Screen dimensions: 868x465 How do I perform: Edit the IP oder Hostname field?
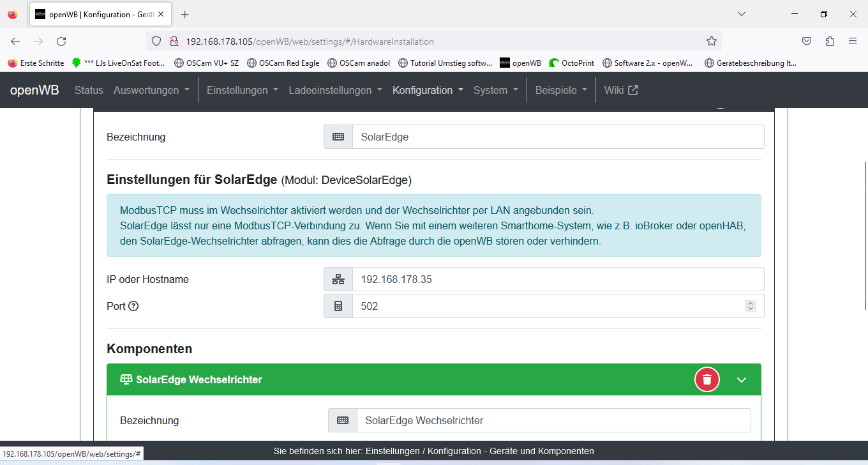[558, 279]
